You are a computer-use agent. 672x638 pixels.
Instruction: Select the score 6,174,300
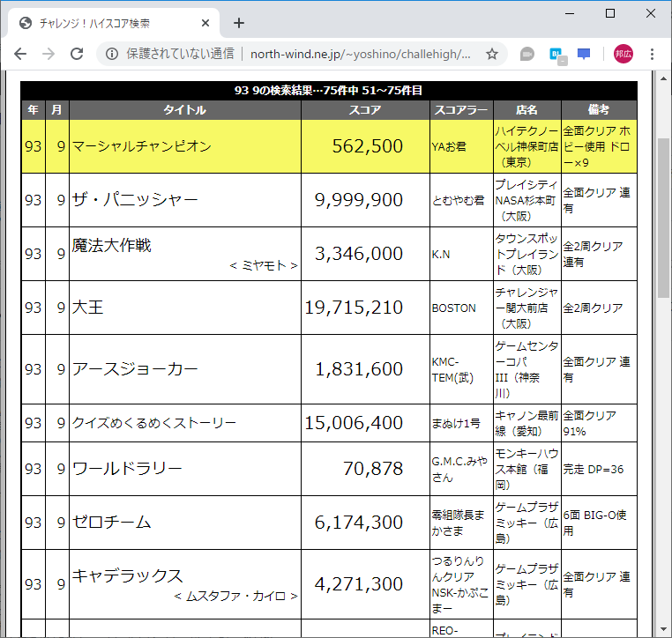tap(358, 523)
